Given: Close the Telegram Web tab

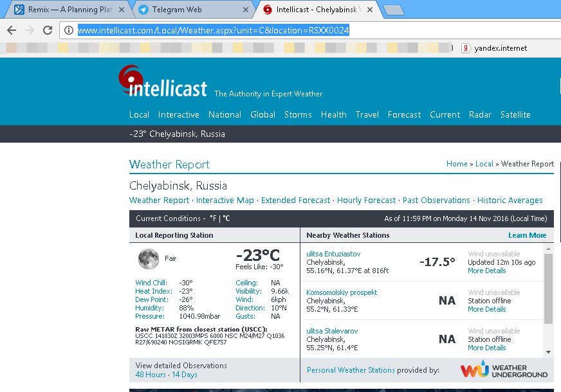Looking at the screenshot, I should (246, 10).
